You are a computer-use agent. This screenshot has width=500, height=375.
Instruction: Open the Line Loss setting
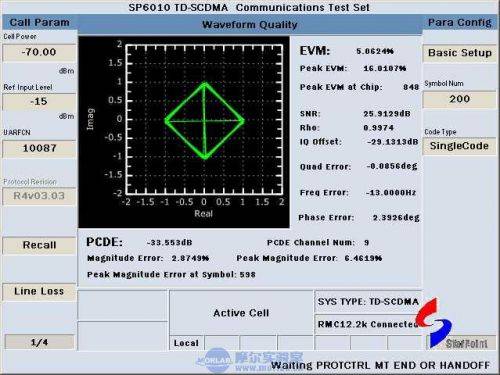click(39, 291)
